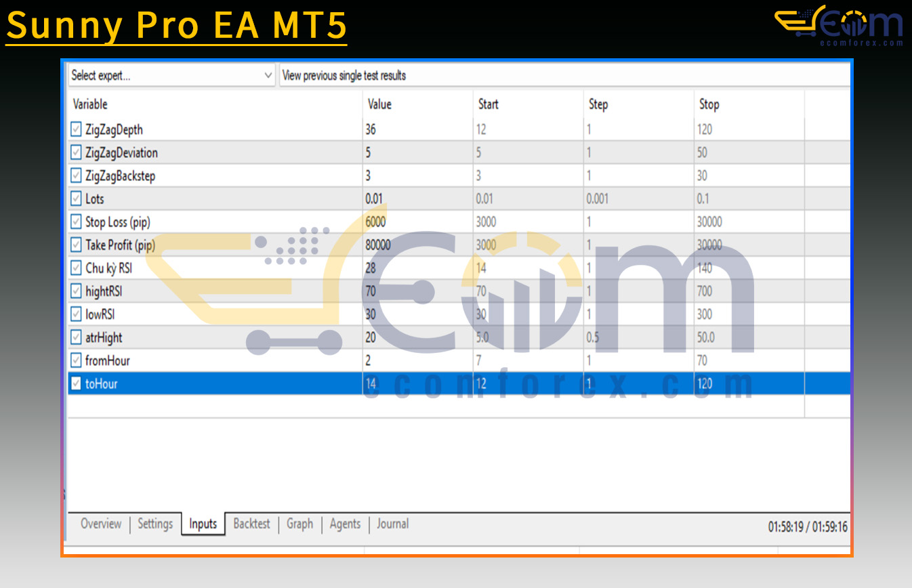Toggle the ZigZagDepth checkbox
The image size is (912, 588).
tap(76, 129)
